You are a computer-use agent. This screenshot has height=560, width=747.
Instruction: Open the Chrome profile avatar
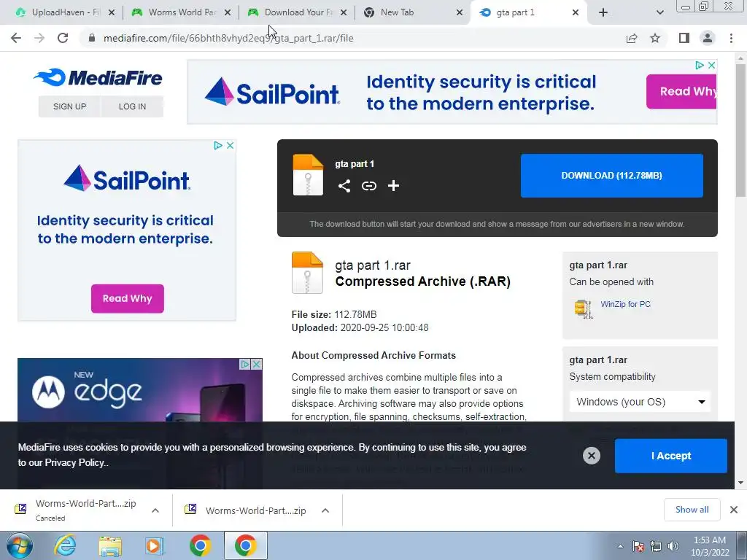[708, 38]
